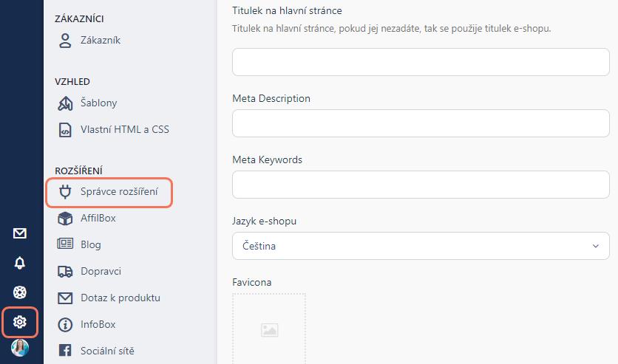Click the Správce rozšíření plug icon

coord(65,192)
